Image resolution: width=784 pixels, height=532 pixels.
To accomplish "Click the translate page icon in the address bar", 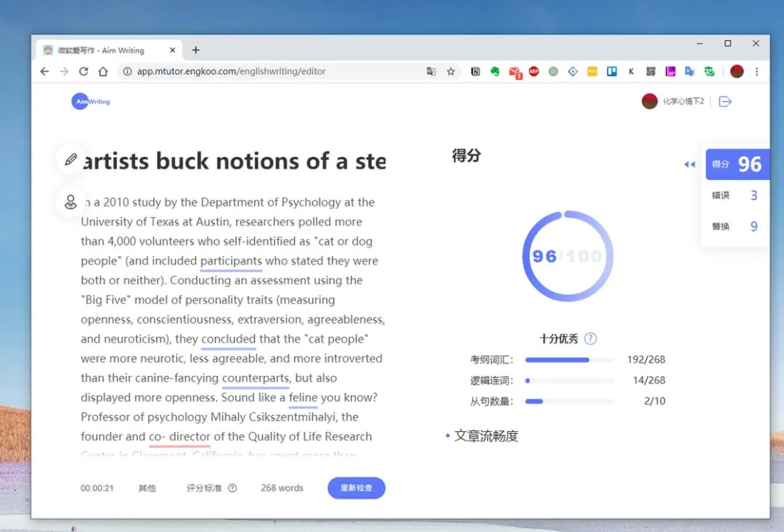I will (431, 72).
